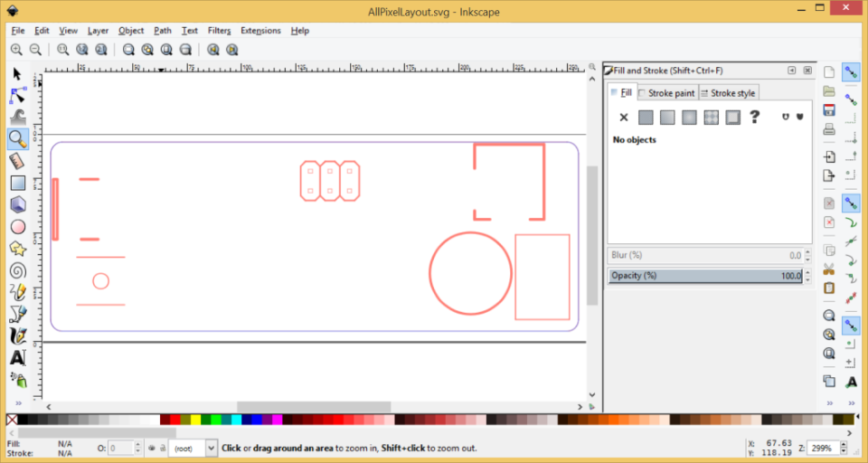Image resolution: width=868 pixels, height=463 pixels.
Task: Select the Ellipse circle tool
Action: pos(18,226)
